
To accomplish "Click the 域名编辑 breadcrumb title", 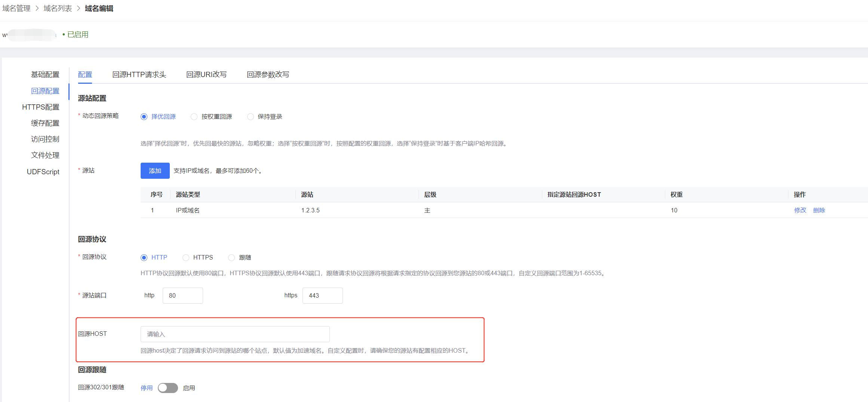I will point(99,8).
